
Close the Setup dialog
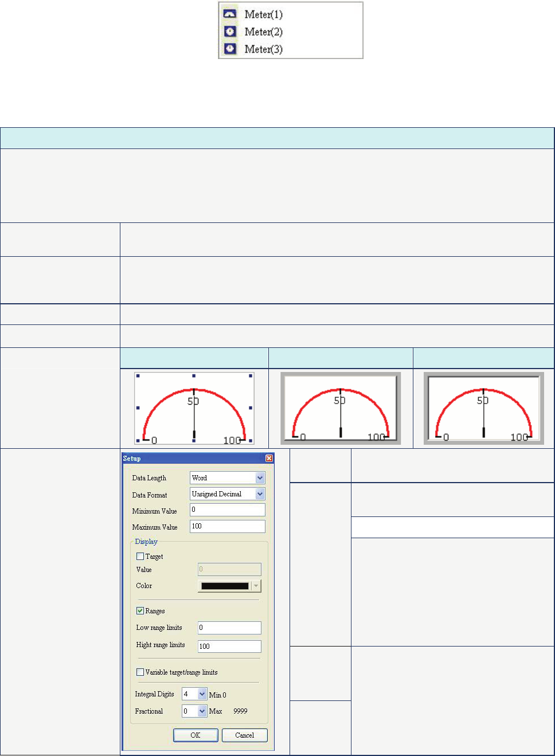269,459
